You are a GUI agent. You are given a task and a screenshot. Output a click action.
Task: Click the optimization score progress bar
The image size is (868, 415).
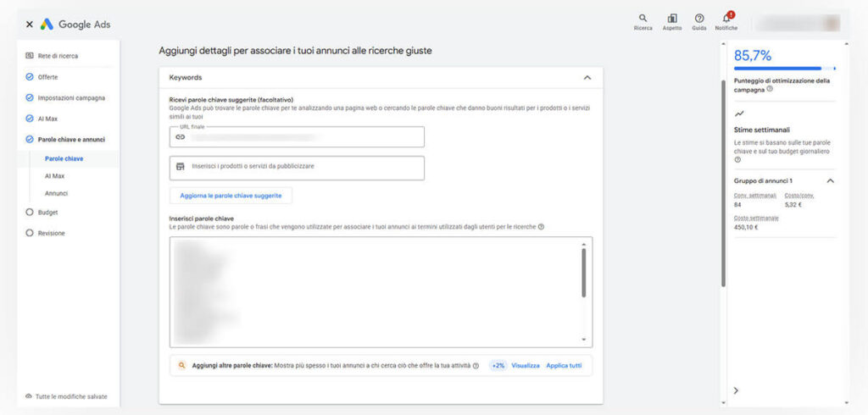784,69
